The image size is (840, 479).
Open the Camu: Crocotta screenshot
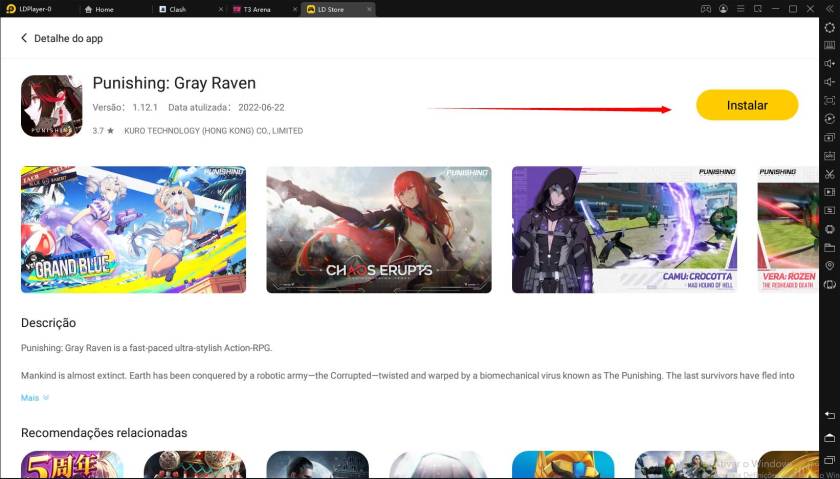tap(624, 229)
